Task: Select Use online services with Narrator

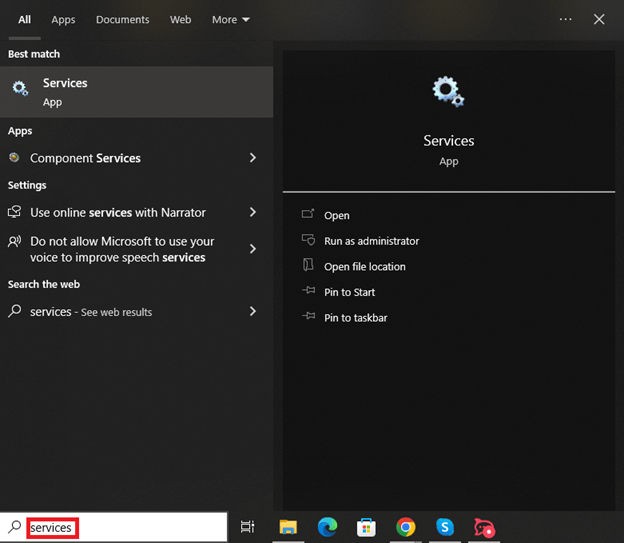Action: (118, 213)
